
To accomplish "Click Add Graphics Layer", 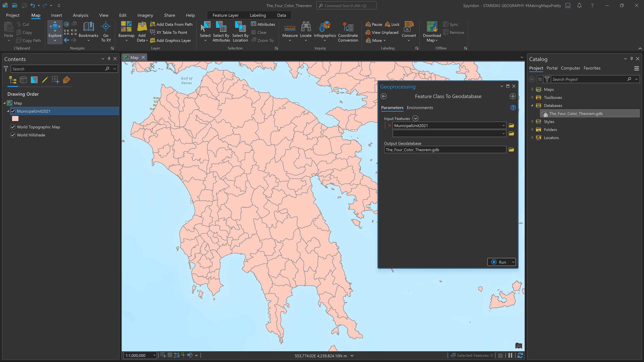I will 171,40.
